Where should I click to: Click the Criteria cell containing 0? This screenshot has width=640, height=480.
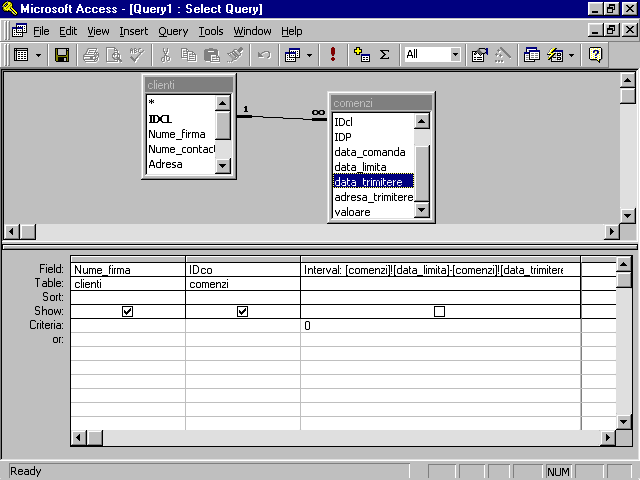coord(439,326)
